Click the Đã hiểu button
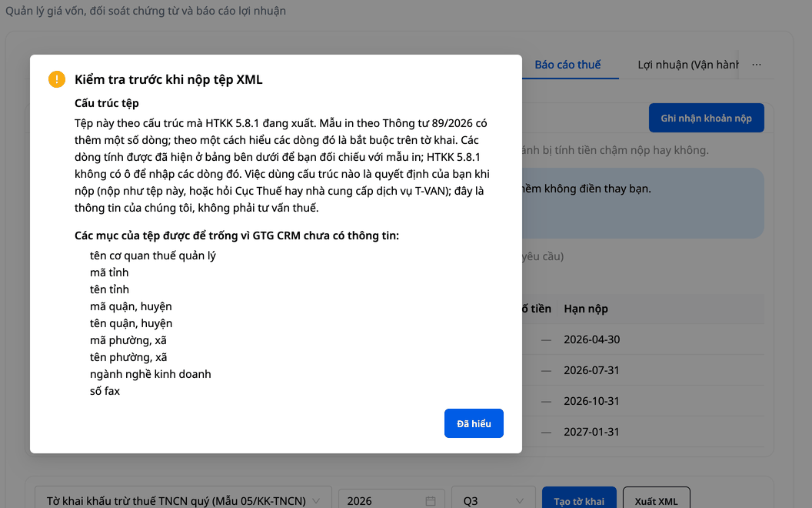The width and height of the screenshot is (812, 508). click(x=474, y=423)
